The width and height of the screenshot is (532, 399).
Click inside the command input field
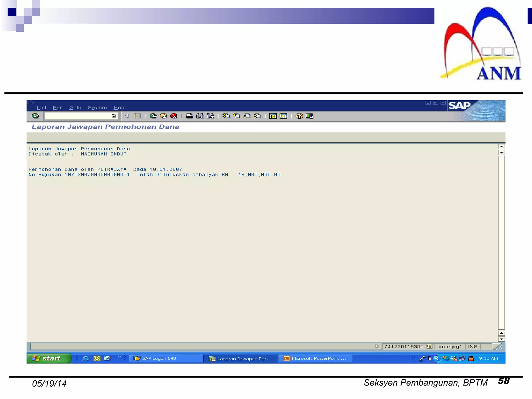click(x=78, y=116)
